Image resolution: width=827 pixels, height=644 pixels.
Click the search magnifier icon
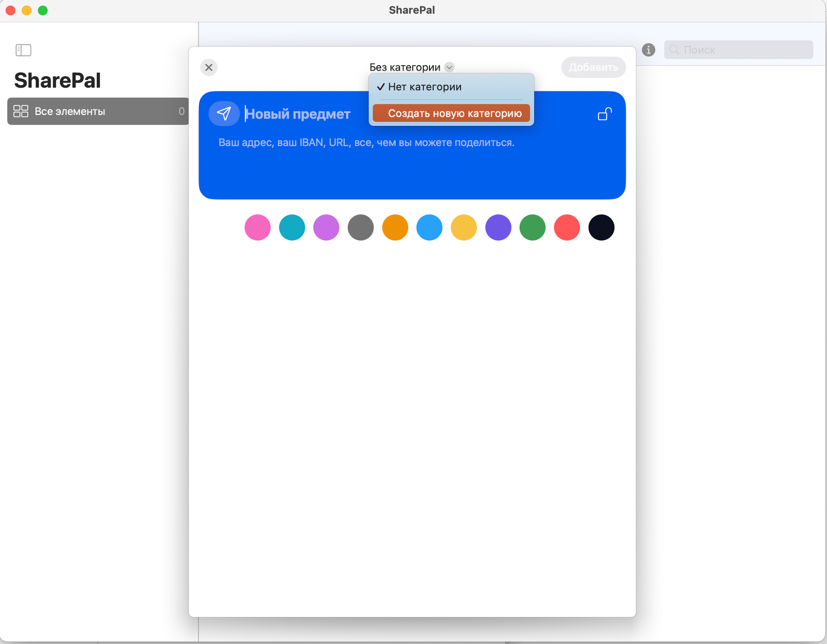click(x=674, y=50)
